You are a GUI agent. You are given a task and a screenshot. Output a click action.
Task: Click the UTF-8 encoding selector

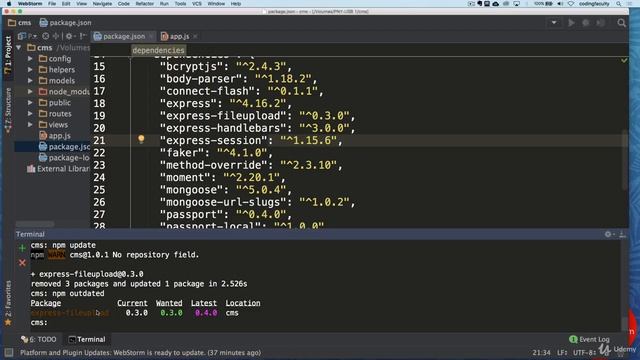tap(585, 352)
